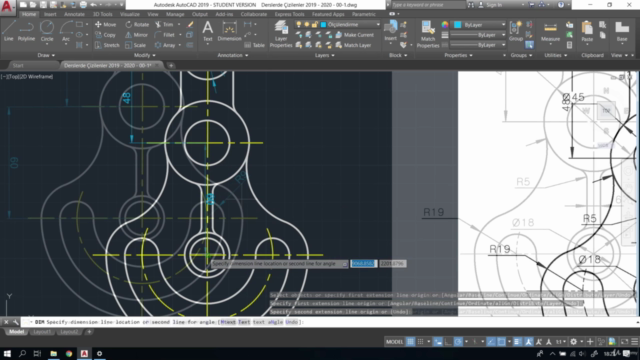The width and height of the screenshot is (640, 360).
Task: Click the object color wheel icon
Action: [445, 25]
